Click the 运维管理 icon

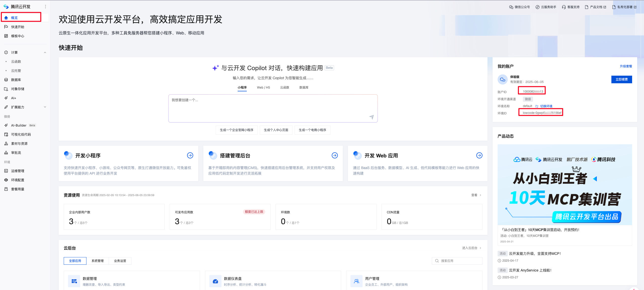(6, 171)
